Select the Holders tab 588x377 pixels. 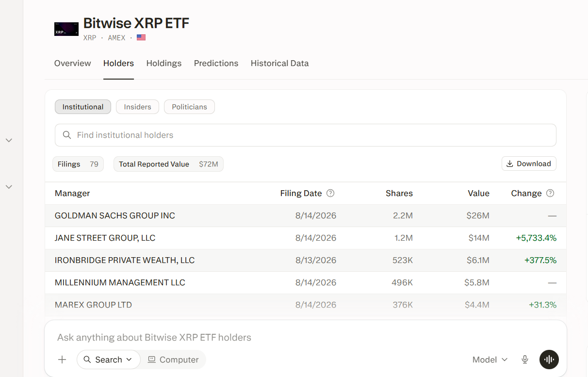tap(118, 63)
